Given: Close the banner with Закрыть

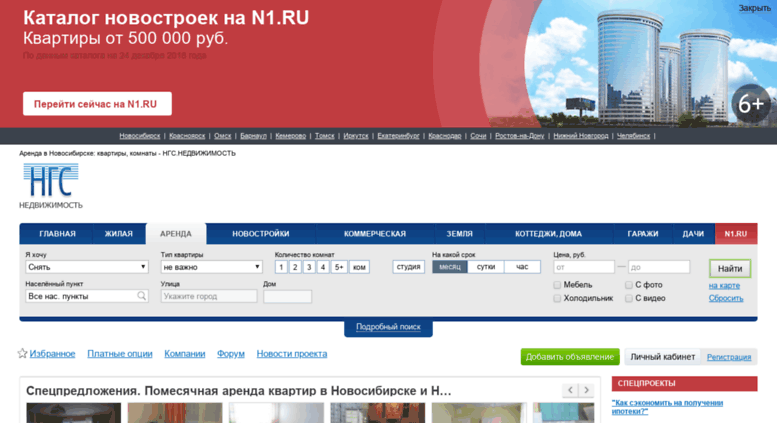Looking at the screenshot, I should pyautogui.click(x=755, y=8).
